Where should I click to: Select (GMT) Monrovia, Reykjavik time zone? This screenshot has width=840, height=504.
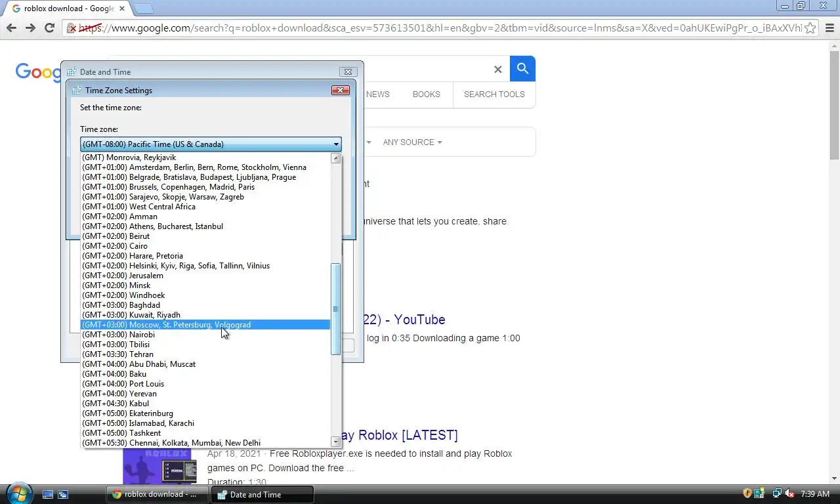205,157
